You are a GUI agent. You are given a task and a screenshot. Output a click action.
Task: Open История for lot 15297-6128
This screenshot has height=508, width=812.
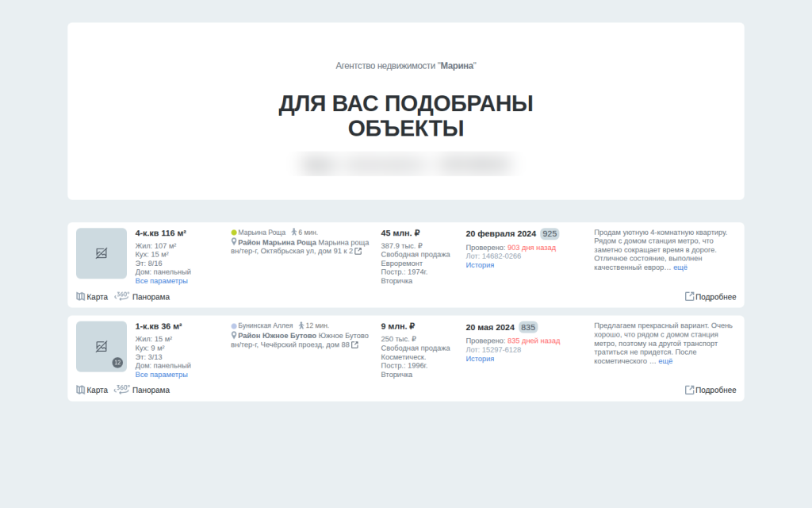(480, 359)
